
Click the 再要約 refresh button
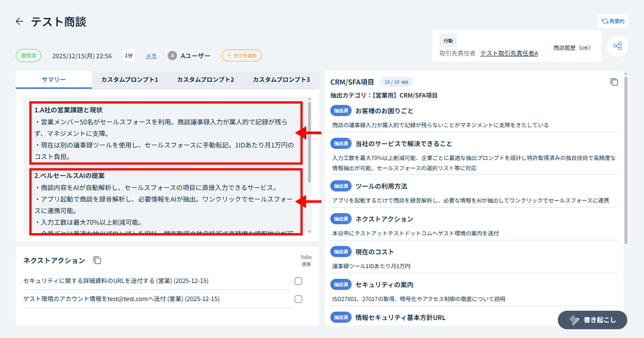pos(613,21)
